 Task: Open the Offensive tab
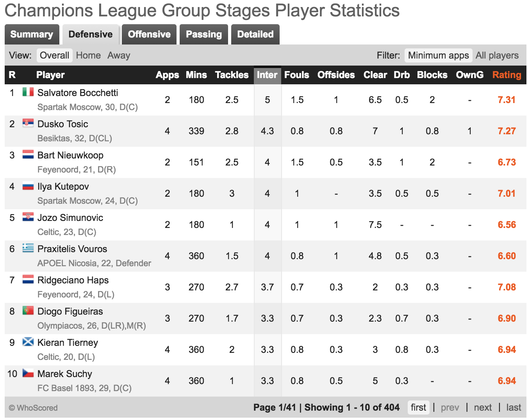149,34
